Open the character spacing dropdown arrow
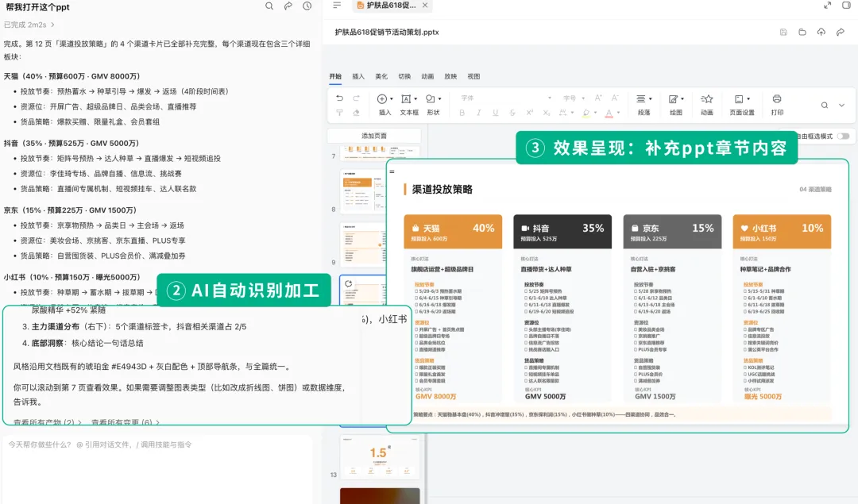858x504 pixels. 572,113
